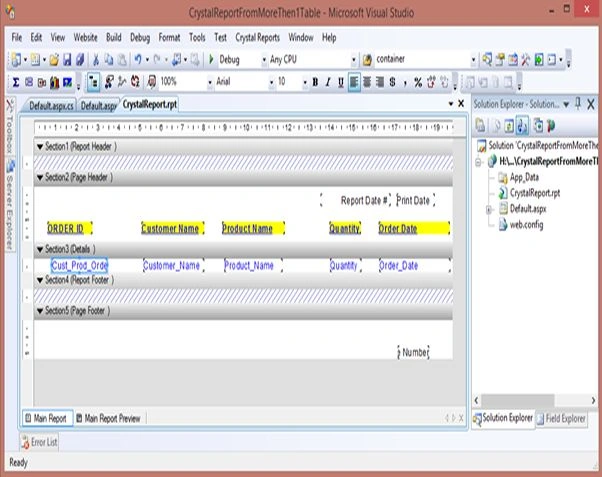Select the App_Data folder
602x477 pixels.
pos(524,177)
